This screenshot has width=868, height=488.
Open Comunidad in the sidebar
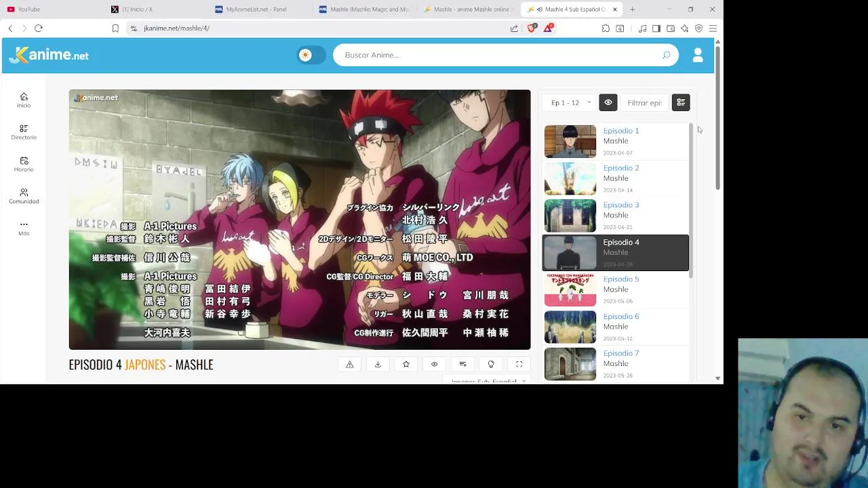click(24, 196)
